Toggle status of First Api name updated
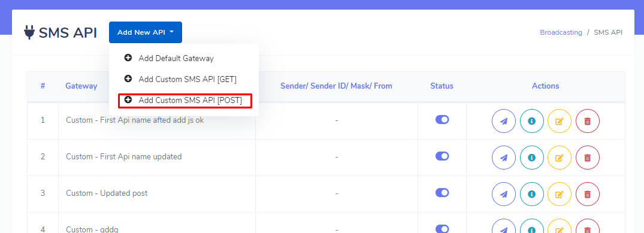 (x=442, y=156)
